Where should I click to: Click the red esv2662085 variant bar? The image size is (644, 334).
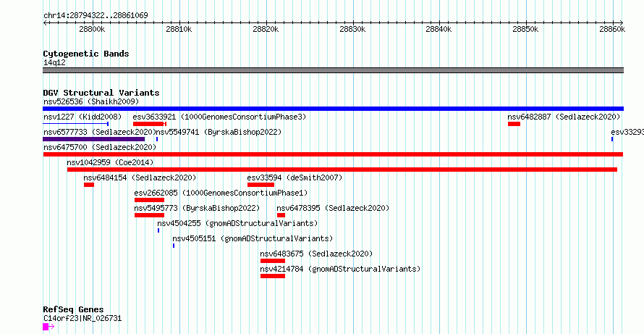(x=150, y=200)
